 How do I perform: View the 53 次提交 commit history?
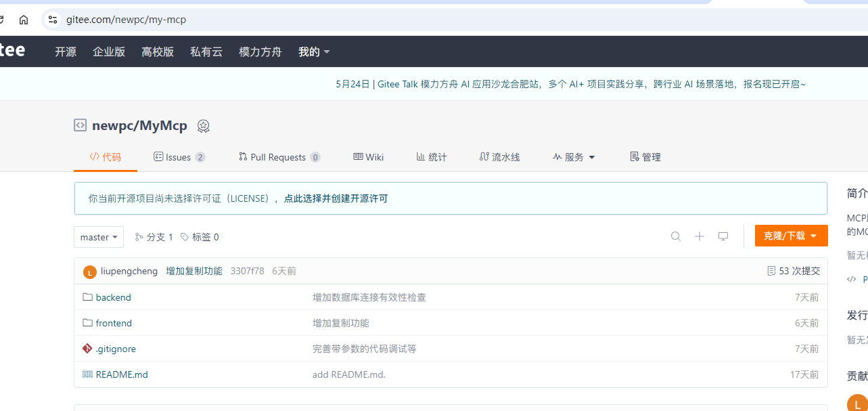point(799,271)
